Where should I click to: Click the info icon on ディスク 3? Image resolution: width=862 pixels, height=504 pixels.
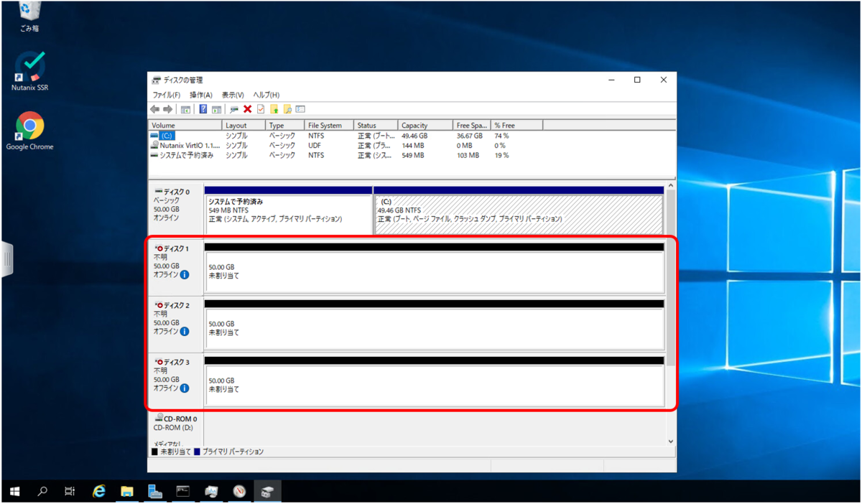[x=185, y=388]
